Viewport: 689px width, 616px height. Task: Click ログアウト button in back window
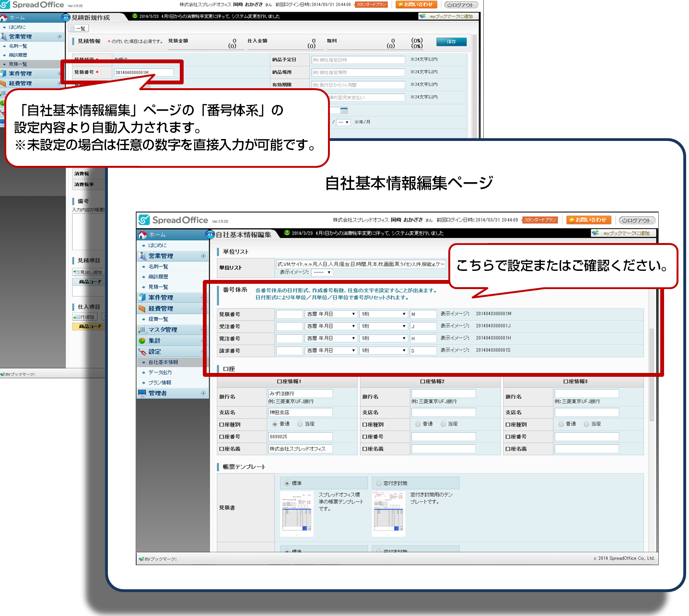[461, 5]
